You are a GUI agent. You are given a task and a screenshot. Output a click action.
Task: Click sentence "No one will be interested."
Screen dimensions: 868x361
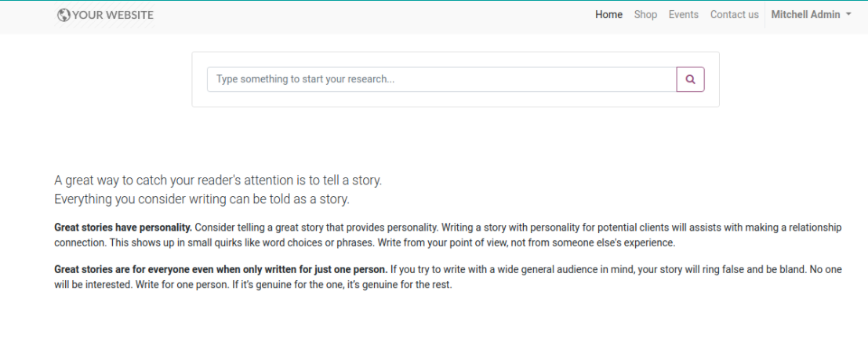coord(448,277)
